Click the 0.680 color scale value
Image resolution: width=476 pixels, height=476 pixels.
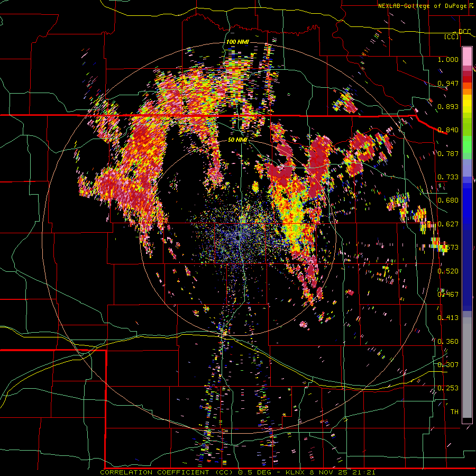click(x=448, y=200)
